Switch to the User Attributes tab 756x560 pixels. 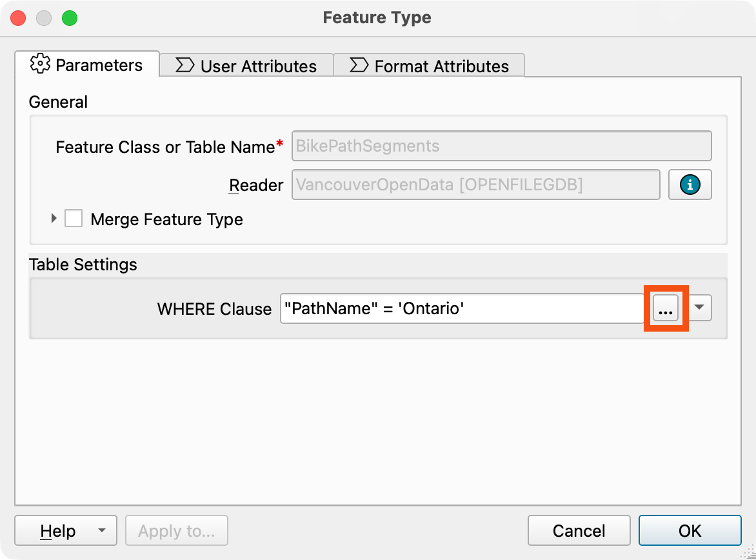246,66
